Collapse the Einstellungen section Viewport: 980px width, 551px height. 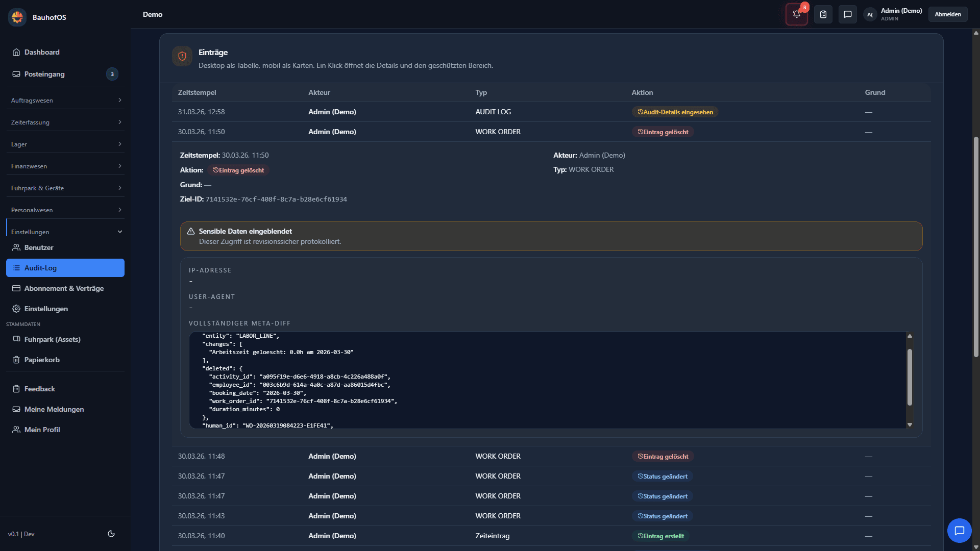[x=65, y=232]
